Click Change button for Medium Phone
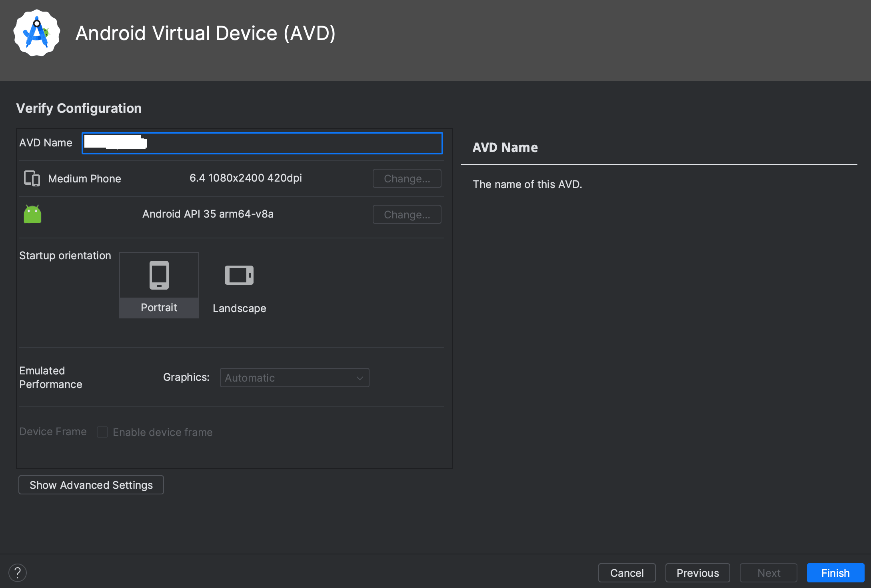Viewport: 871px width, 588px height. [x=407, y=178]
